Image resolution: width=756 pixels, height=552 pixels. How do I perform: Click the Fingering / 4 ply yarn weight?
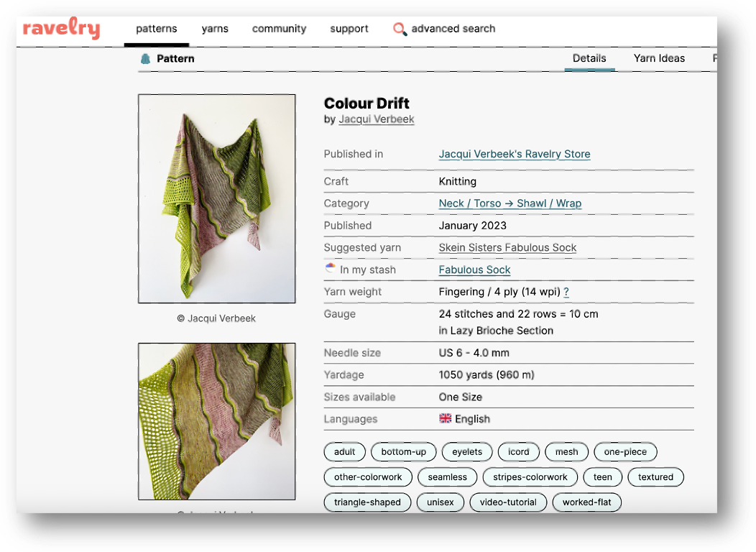(499, 292)
